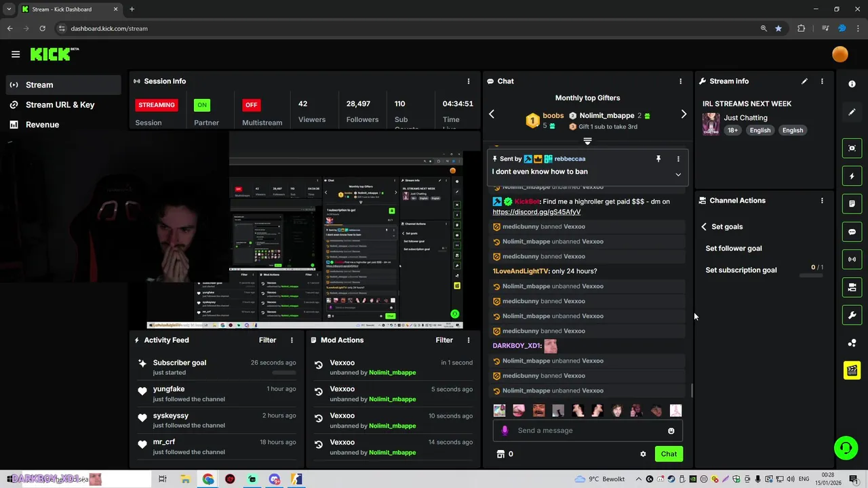Image resolution: width=868 pixels, height=488 pixels.
Task: Open the Revenue page
Action: tap(64, 124)
